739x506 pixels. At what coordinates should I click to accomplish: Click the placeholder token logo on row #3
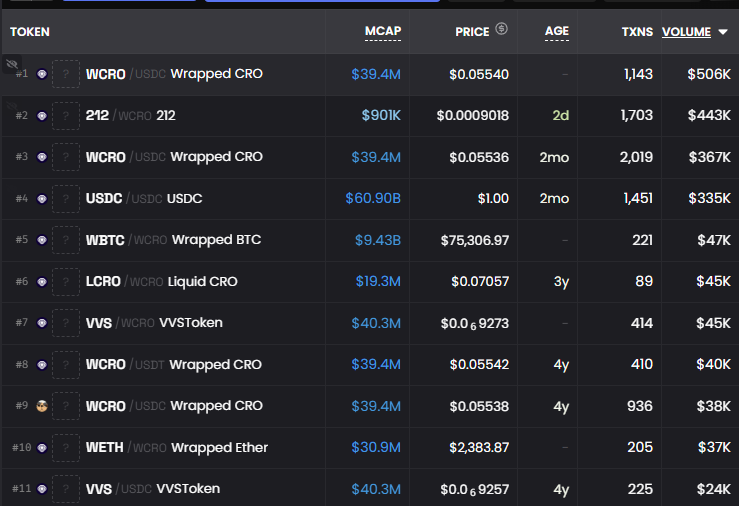(66, 157)
